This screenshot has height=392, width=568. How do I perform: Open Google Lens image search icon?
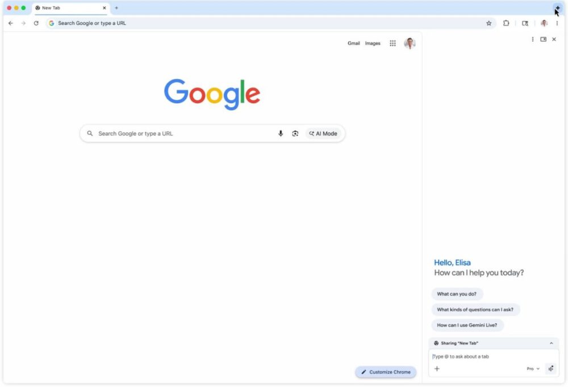point(295,134)
